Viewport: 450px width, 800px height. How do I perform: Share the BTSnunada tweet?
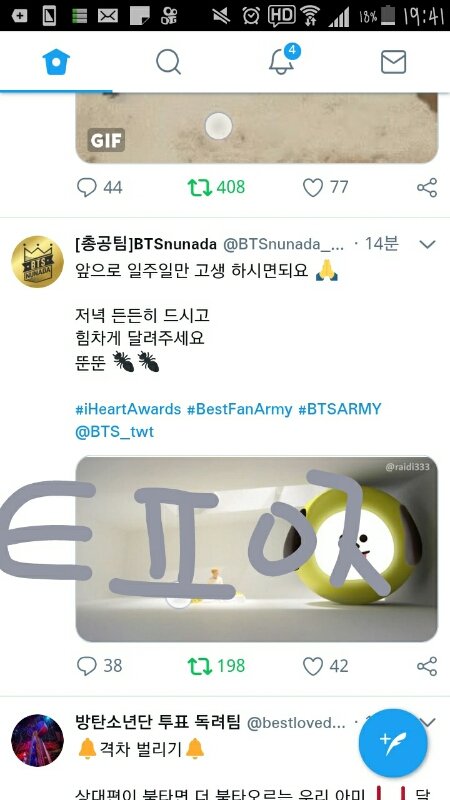(427, 666)
